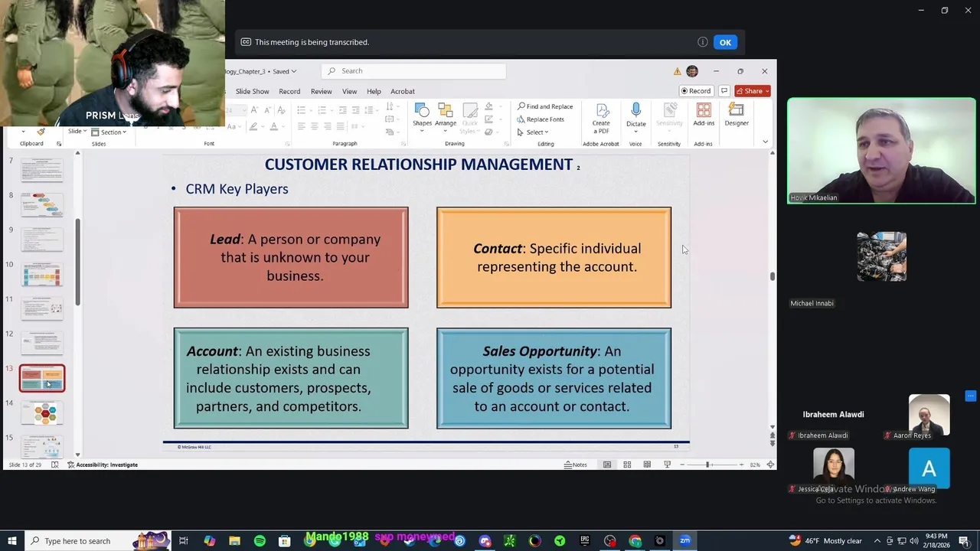The height and width of the screenshot is (551, 980).
Task: Open the Section dropdown
Action: tap(108, 132)
